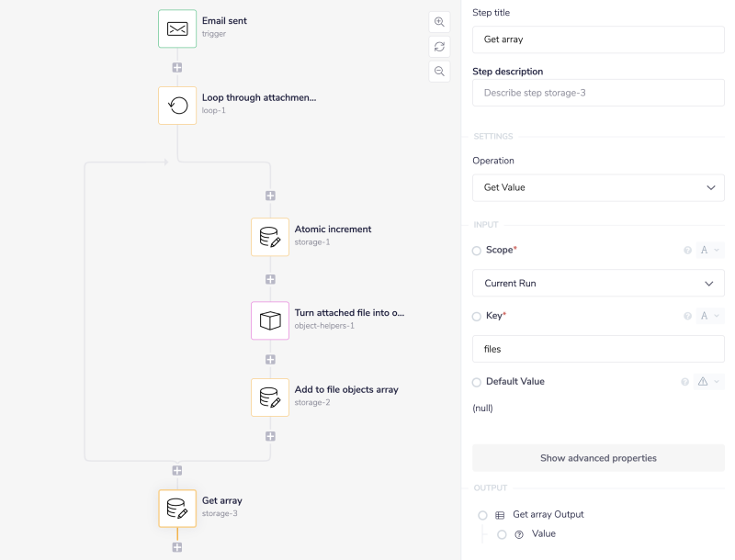Viewport: 735px width, 560px height.
Task: Toggle the Scope radio button
Action: coord(477,251)
